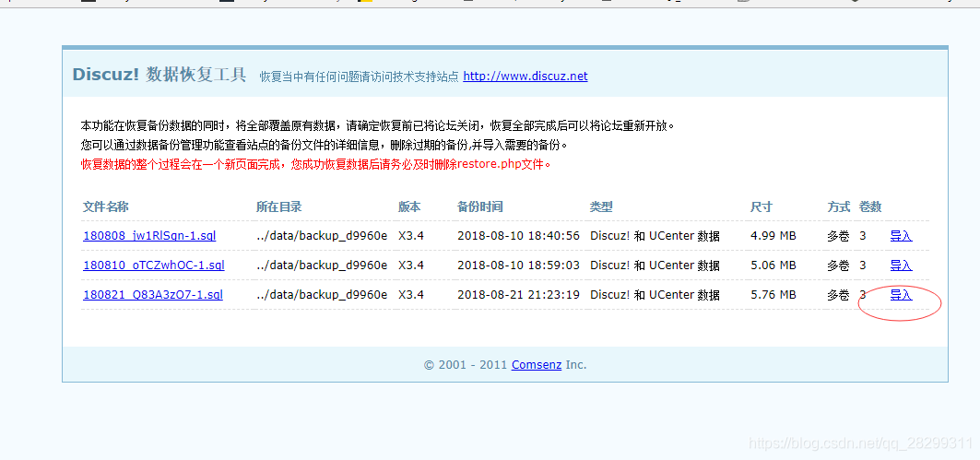The height and width of the screenshot is (460, 980).
Task: Click the 4.99 MB size cell
Action: 773,236
